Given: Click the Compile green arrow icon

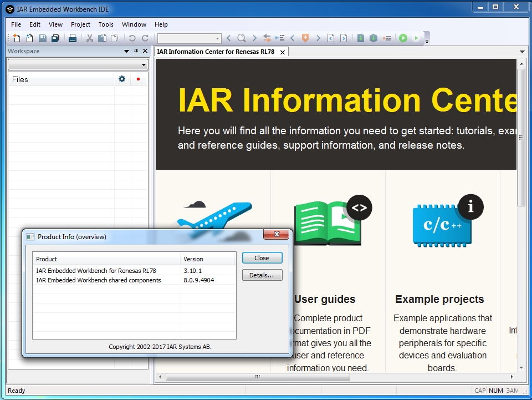Looking at the screenshot, I should pos(361,38).
